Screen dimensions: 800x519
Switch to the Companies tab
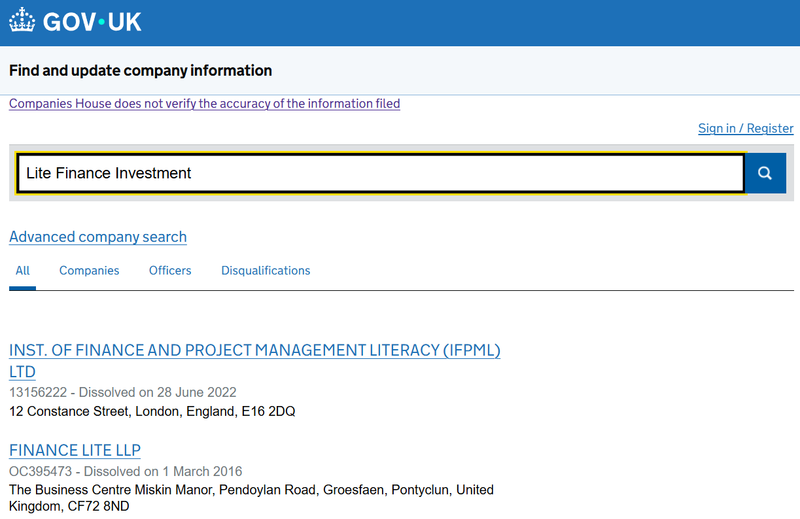point(89,270)
